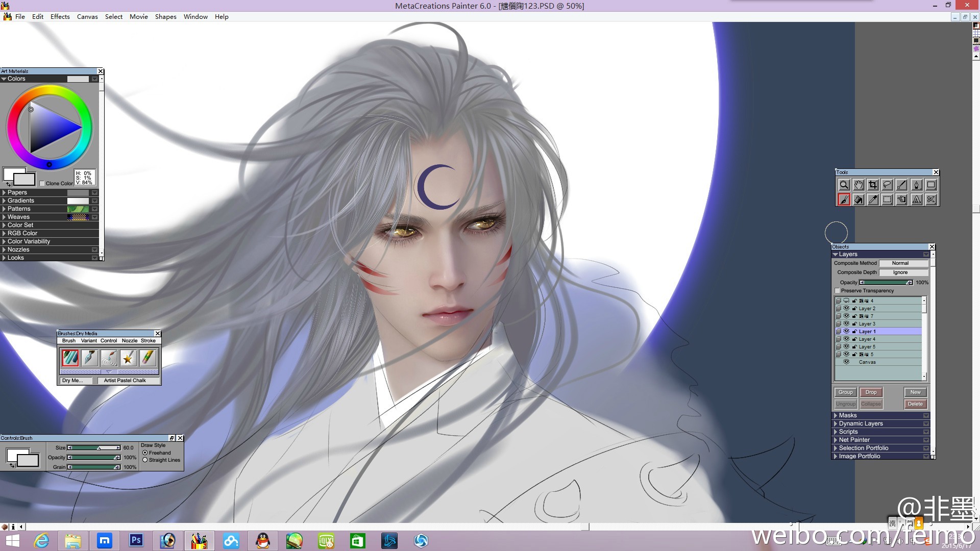
Task: Select the Paint Bucket tool
Action: click(x=859, y=199)
